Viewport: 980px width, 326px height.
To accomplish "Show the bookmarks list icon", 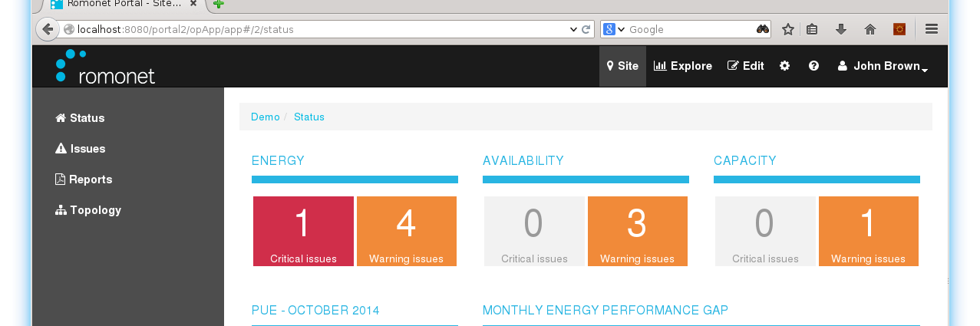I will (812, 29).
